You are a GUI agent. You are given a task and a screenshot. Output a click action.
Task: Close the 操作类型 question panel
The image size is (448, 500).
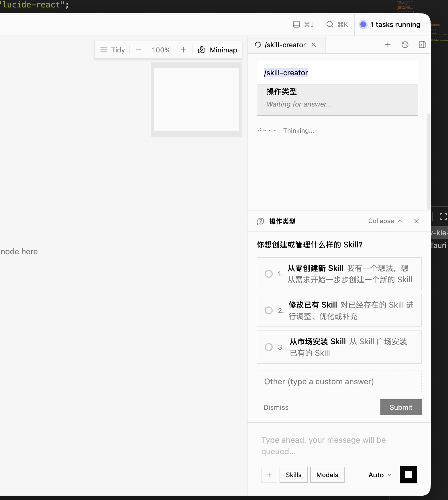point(416,221)
